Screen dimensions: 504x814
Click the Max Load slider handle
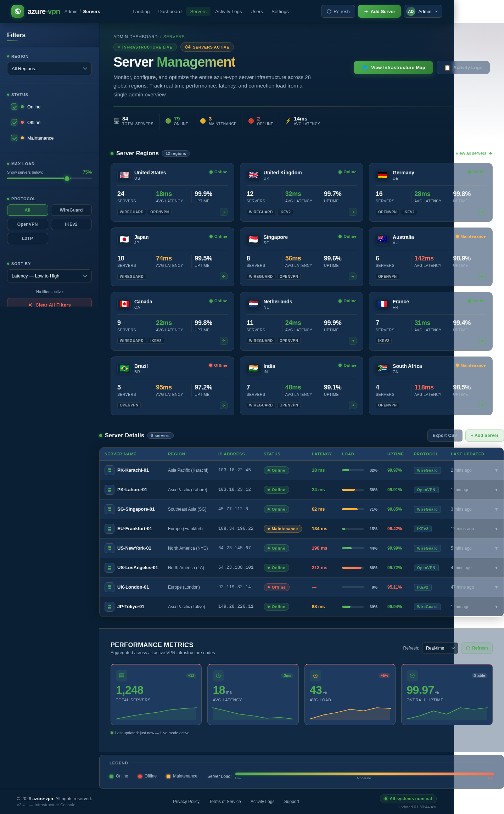coord(67,179)
